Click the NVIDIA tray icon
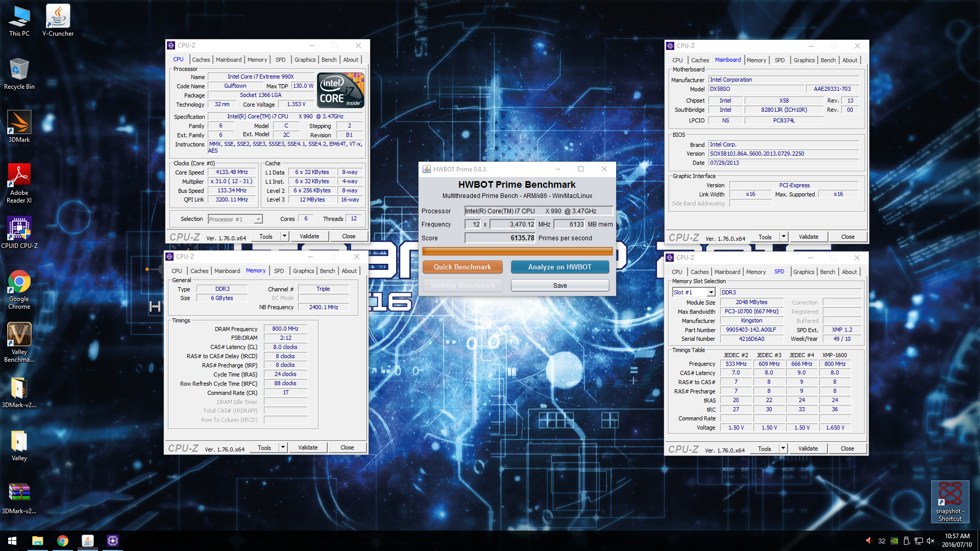 pyautogui.click(x=894, y=541)
